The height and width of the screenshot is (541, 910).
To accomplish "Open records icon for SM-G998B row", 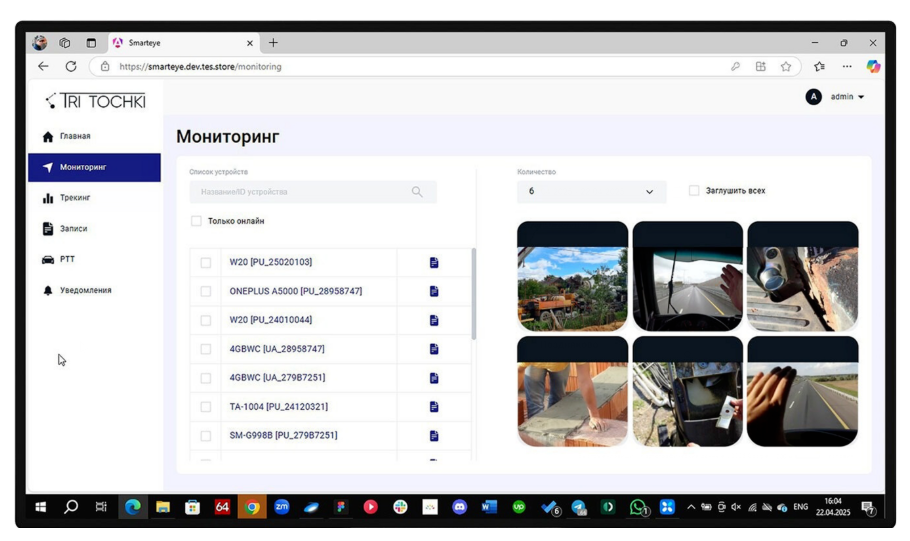I will click(434, 435).
